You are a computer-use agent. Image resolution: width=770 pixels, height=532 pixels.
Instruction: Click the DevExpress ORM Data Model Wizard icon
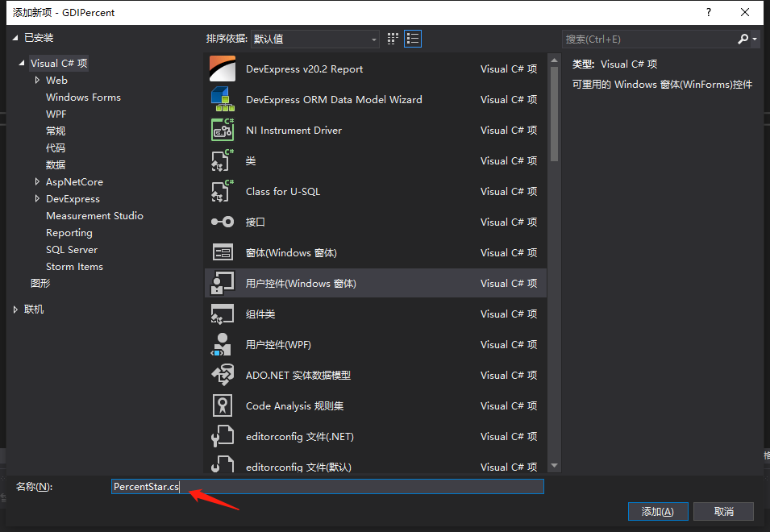(x=223, y=99)
